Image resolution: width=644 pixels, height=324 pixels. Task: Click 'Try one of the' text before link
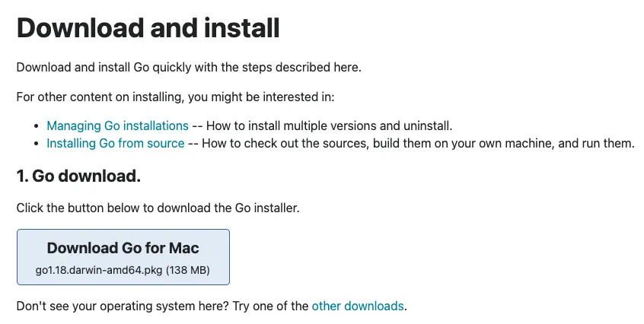[x=271, y=306]
